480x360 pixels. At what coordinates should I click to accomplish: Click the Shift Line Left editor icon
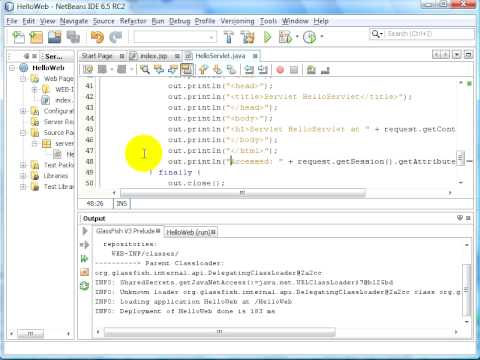(x=249, y=69)
